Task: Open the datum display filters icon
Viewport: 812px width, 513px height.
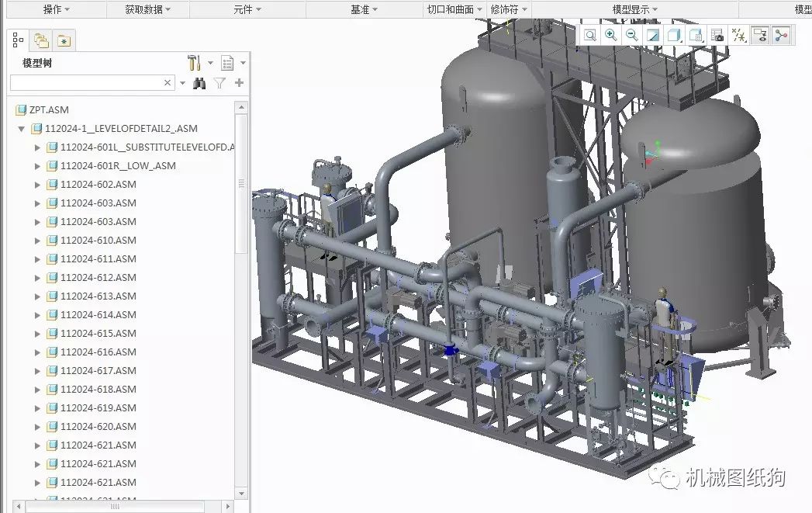Action: coord(738,35)
